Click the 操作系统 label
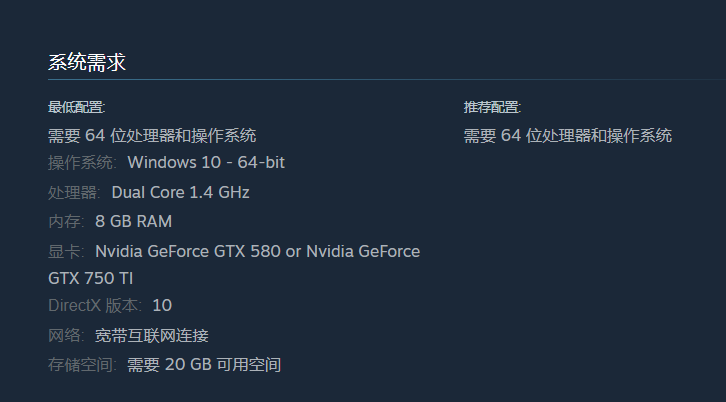 (x=82, y=163)
